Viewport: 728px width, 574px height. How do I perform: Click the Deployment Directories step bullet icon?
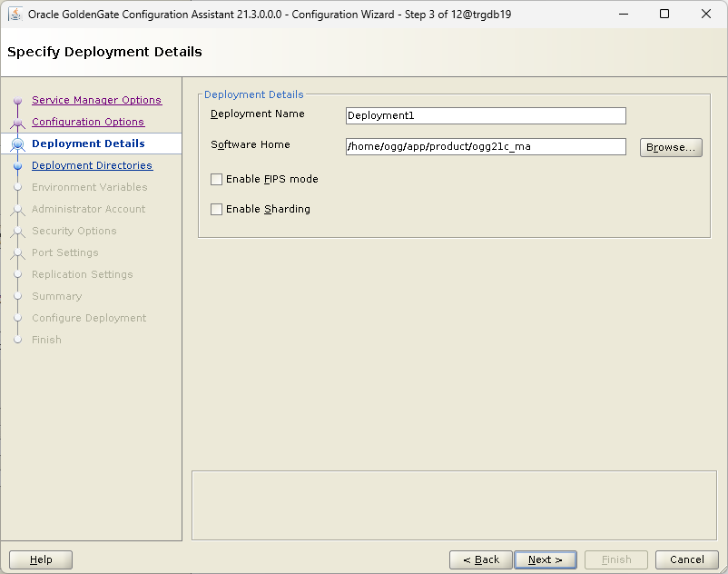(17, 166)
